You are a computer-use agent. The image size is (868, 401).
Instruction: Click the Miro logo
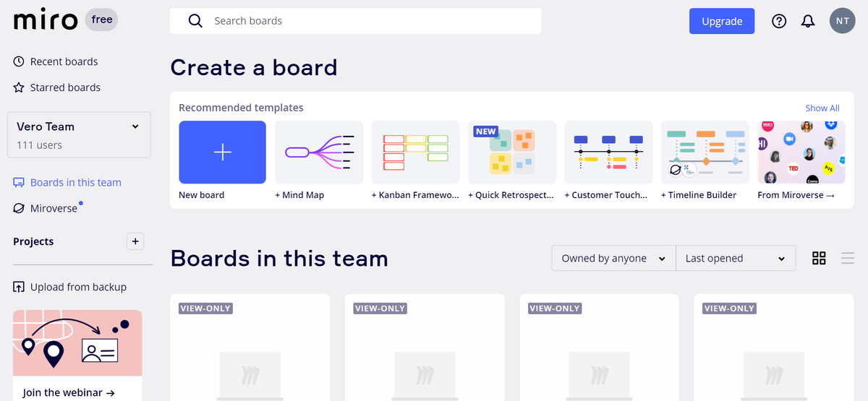45,20
